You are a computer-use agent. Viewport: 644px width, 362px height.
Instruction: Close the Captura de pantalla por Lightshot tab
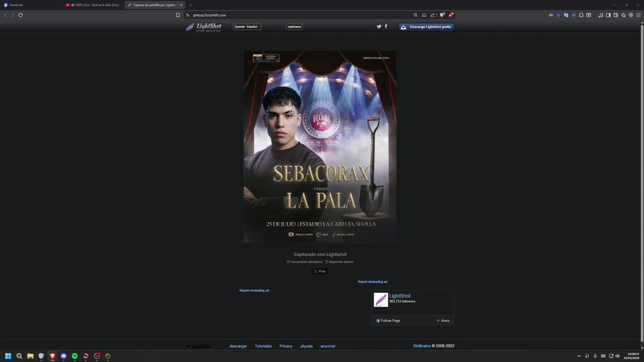(181, 5)
